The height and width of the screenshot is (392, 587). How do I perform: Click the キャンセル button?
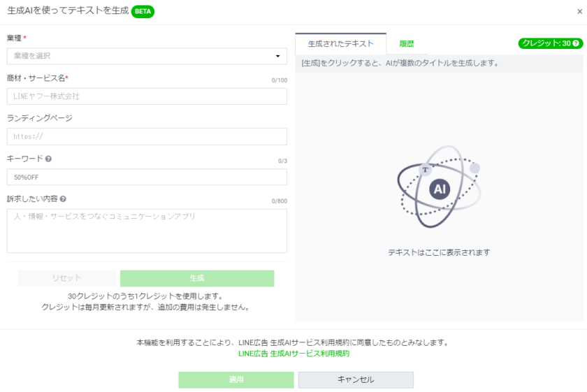[x=356, y=379]
